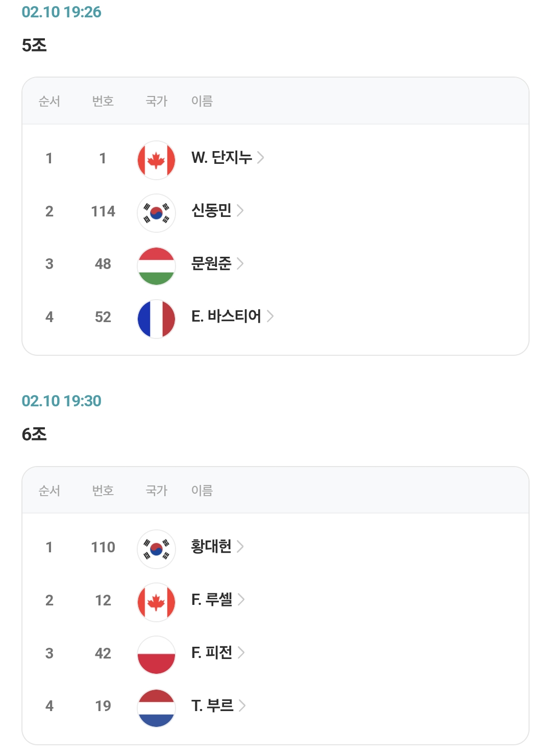Click Canada flag beside W. 단지누
The image size is (551, 756).
coord(156,160)
